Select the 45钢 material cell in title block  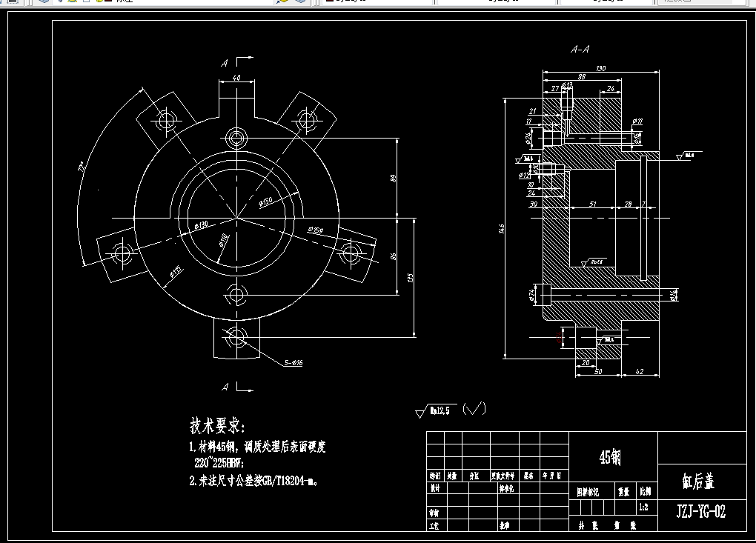pyautogui.click(x=610, y=457)
